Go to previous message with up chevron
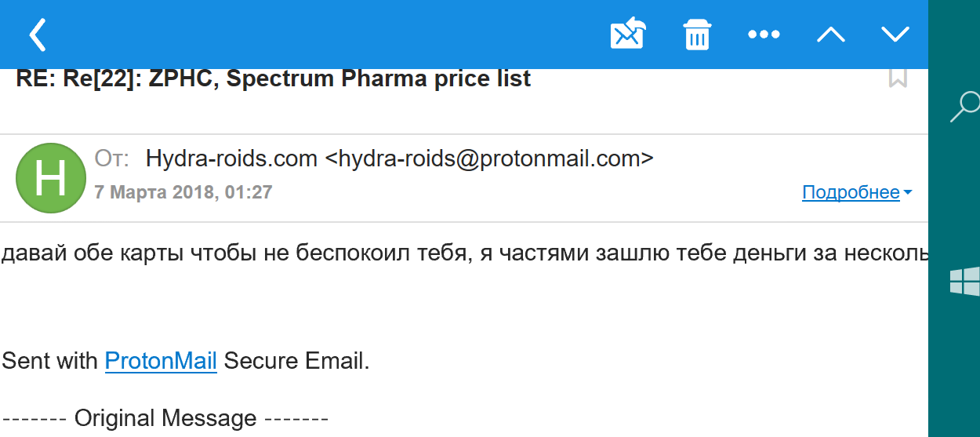The height and width of the screenshot is (437, 980). point(830,35)
